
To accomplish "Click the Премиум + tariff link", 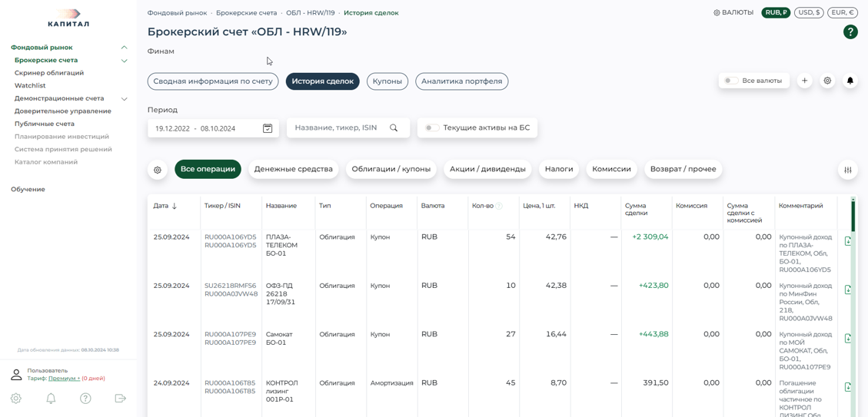I will pyautogui.click(x=65, y=379).
